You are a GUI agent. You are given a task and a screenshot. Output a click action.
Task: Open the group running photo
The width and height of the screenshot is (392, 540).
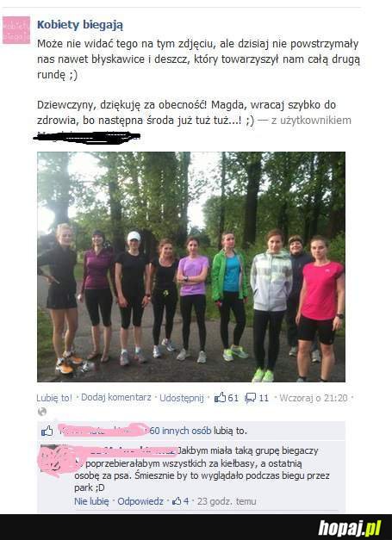pyautogui.click(x=191, y=267)
